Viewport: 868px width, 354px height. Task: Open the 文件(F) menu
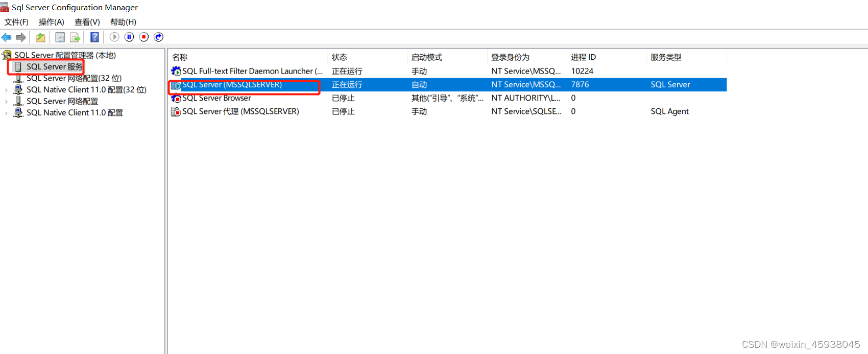(16, 22)
